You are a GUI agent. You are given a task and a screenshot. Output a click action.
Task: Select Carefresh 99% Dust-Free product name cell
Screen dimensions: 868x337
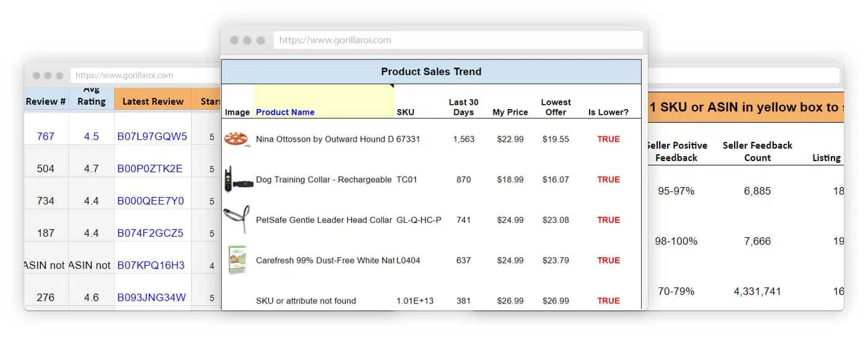[x=325, y=260]
